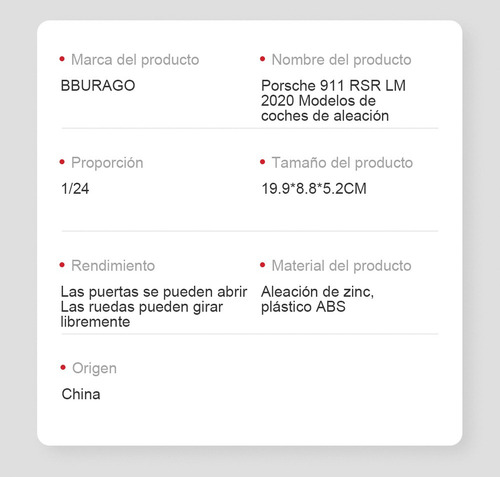Screen dimensions: 500x477
Task: Click the 1/24 scale value
Action: (75, 189)
